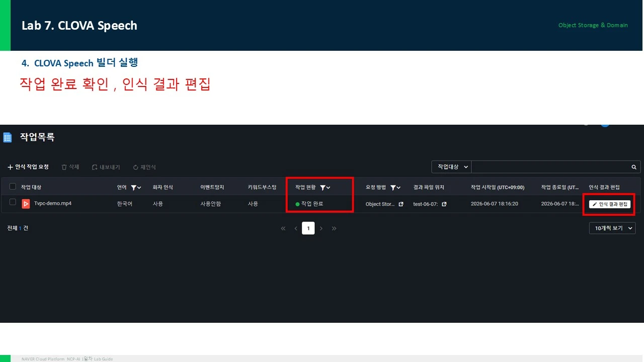Screen dimensions: 644x362
Task: Click 사용 under the 키워드부스팅 column
Action: (x=253, y=204)
